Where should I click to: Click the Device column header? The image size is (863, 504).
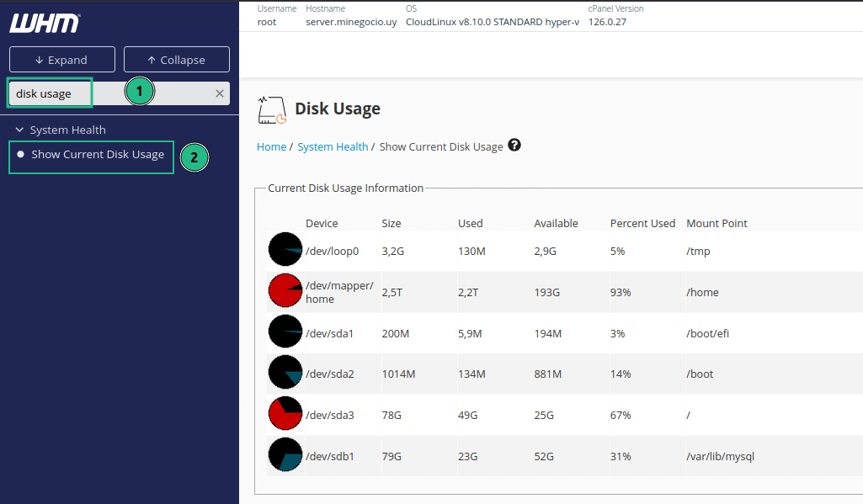click(x=322, y=223)
